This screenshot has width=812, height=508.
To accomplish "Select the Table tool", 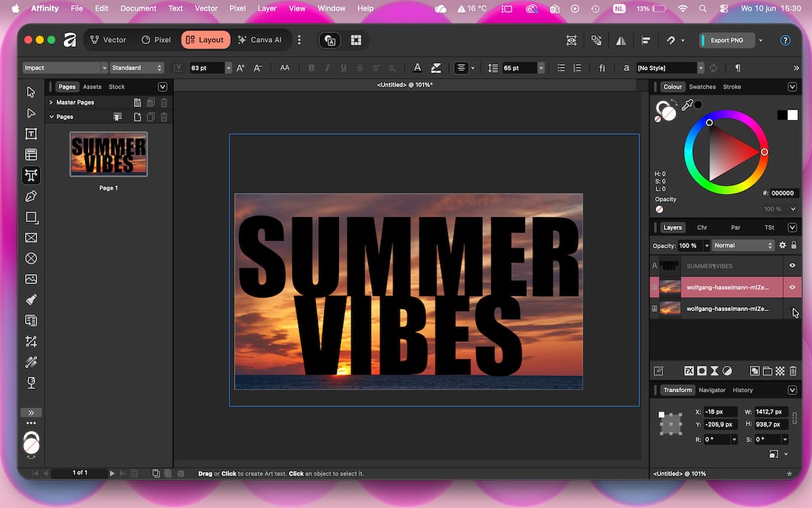I will (x=30, y=155).
